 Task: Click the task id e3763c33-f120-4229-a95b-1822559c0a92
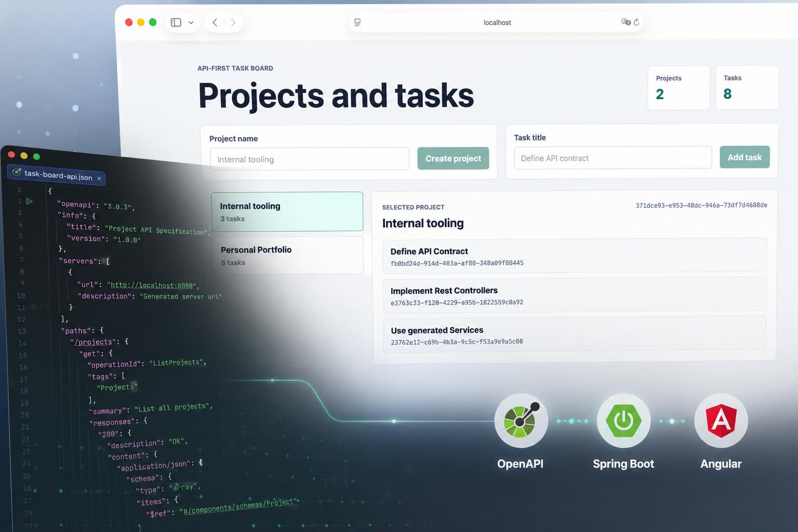point(457,302)
